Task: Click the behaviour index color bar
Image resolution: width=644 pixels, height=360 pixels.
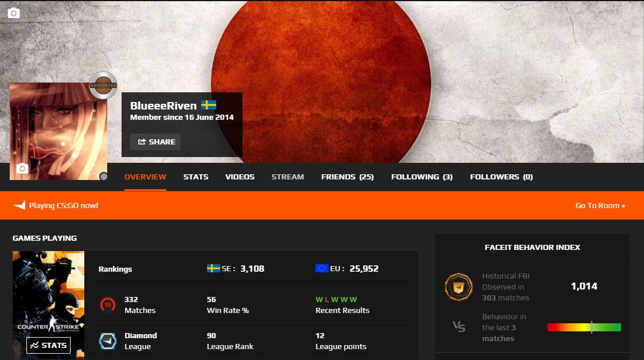Action: pyautogui.click(x=584, y=327)
